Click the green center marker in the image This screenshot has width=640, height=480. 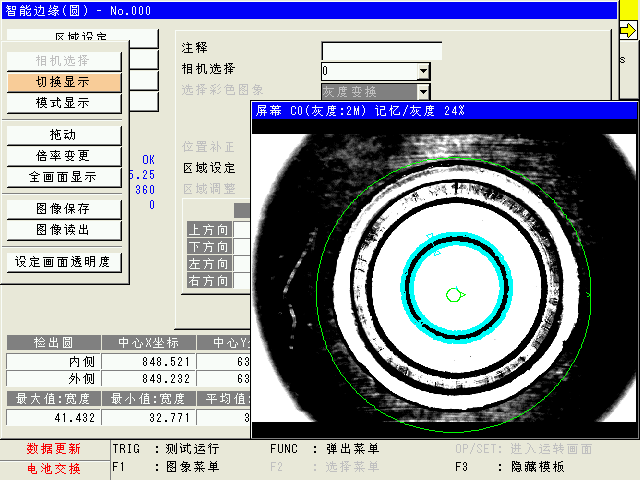click(x=454, y=293)
